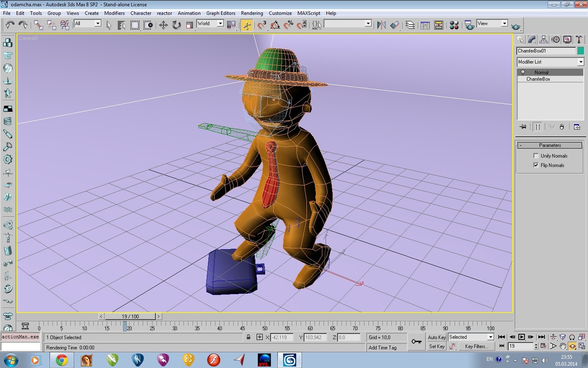Click the Select Object arrow tool

pos(109,25)
